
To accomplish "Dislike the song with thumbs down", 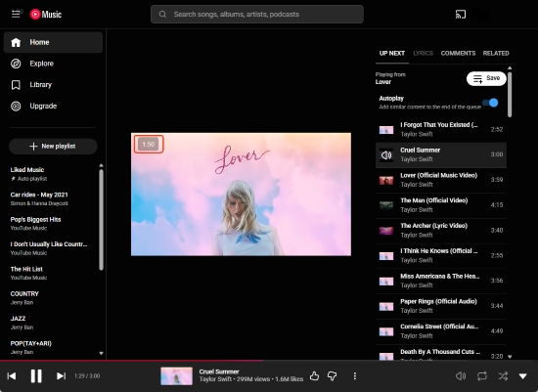I will (x=333, y=376).
